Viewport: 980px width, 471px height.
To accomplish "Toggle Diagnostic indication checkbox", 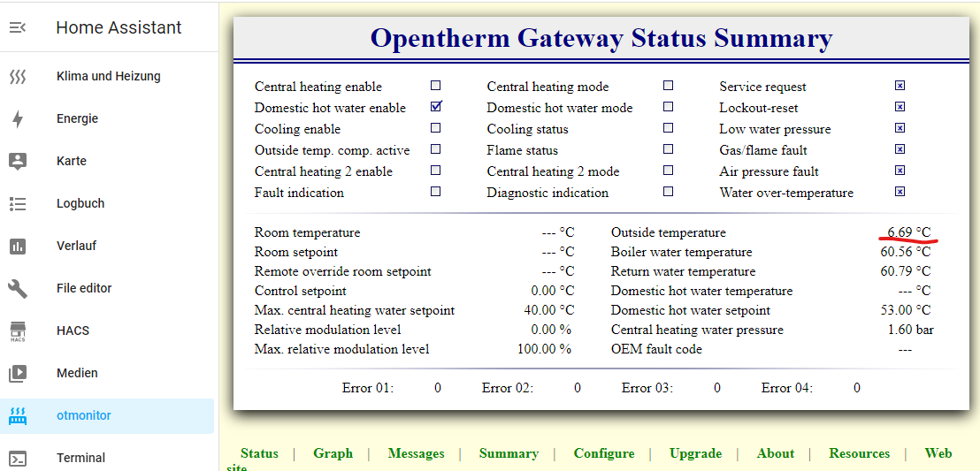I will [x=668, y=192].
